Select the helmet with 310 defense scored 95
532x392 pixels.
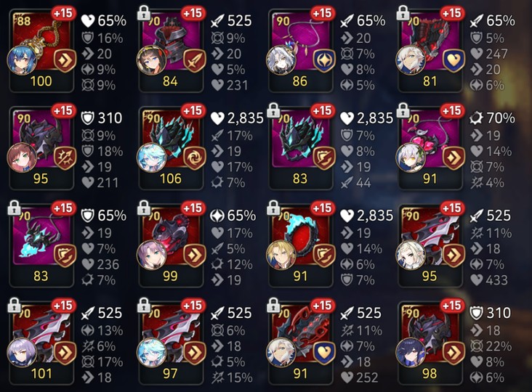41,147
